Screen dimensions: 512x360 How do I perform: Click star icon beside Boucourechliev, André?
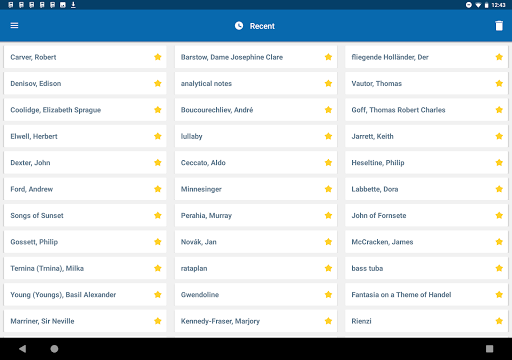pyautogui.click(x=328, y=110)
